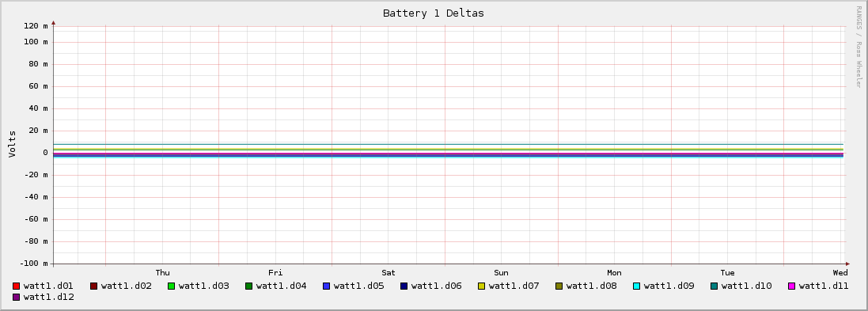Select the watt1.d05 legend label

358,286
